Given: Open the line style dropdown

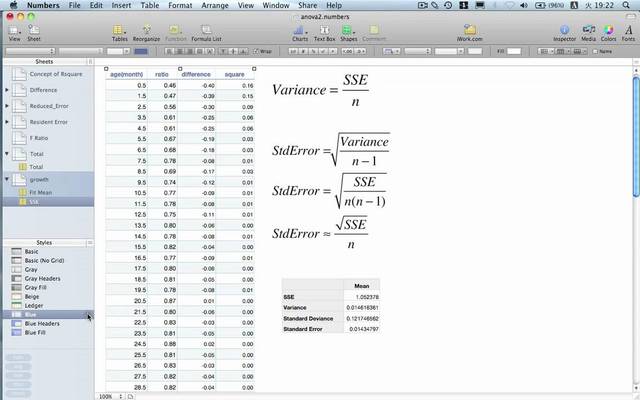Looking at the screenshot, I should 418,51.
